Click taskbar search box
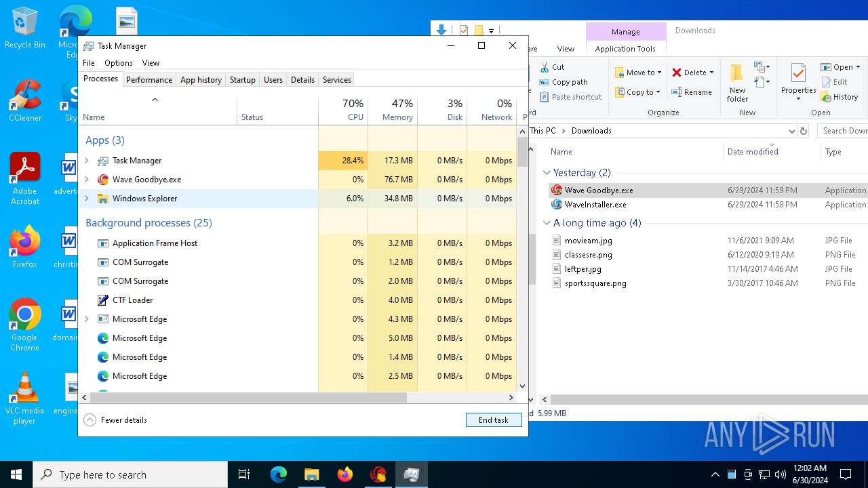 (x=130, y=474)
